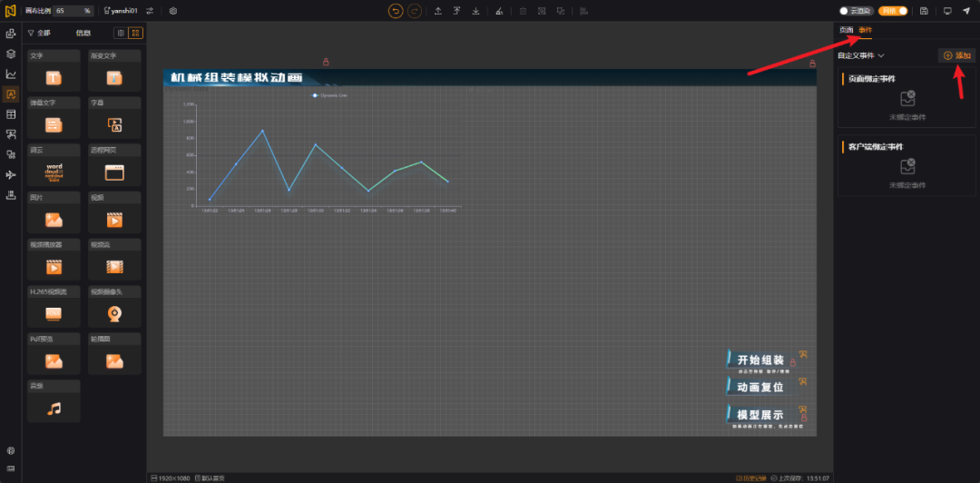Viewport: 980px width, 483px height.
Task: Click the 动画复位 button on canvas
Action: (760, 388)
